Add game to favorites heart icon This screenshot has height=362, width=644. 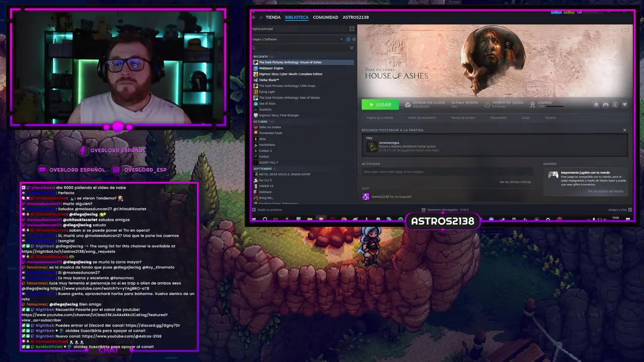[x=624, y=105]
